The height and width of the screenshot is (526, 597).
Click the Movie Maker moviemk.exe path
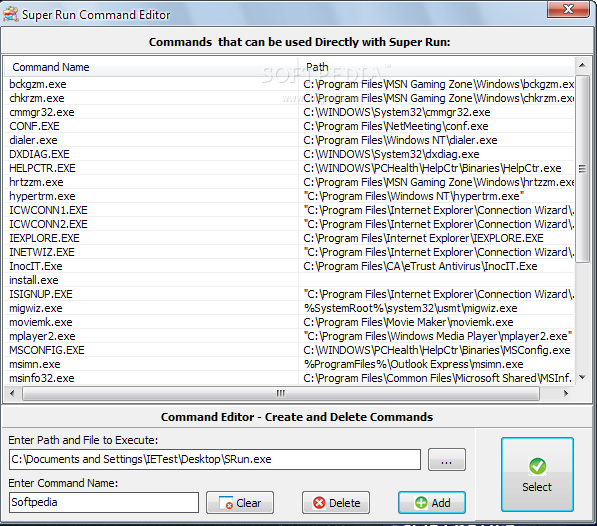408,322
